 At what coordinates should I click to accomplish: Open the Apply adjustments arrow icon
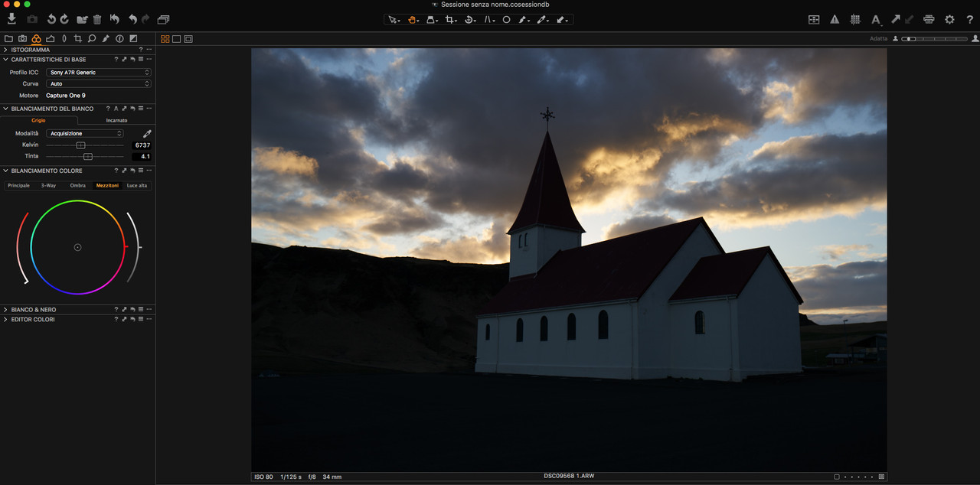tap(909, 19)
